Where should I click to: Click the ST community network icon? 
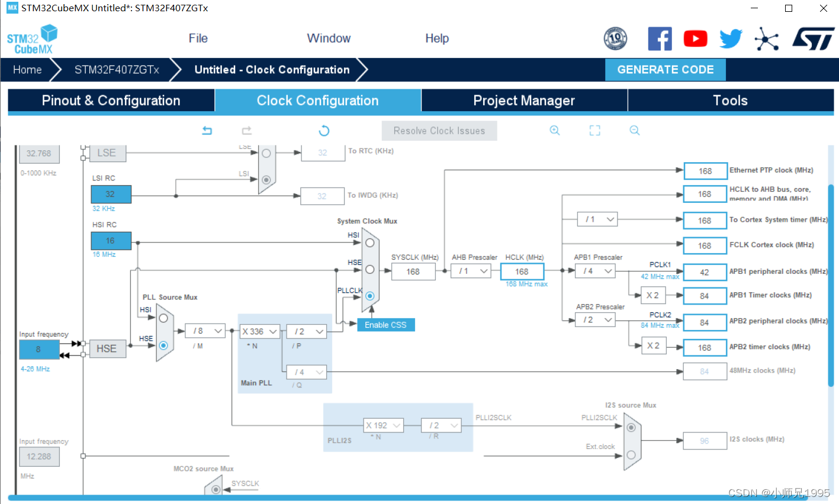click(x=766, y=39)
